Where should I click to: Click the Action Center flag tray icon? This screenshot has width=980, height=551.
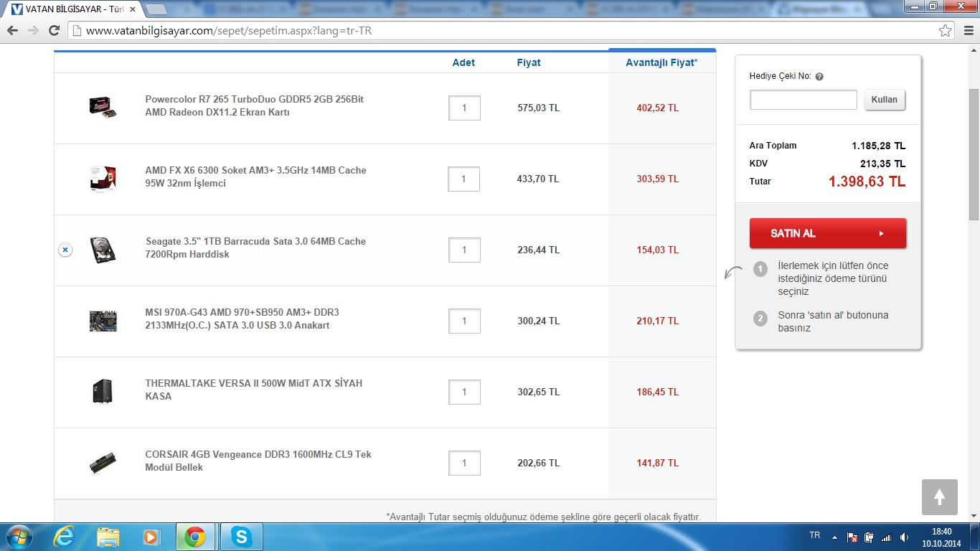(x=852, y=537)
